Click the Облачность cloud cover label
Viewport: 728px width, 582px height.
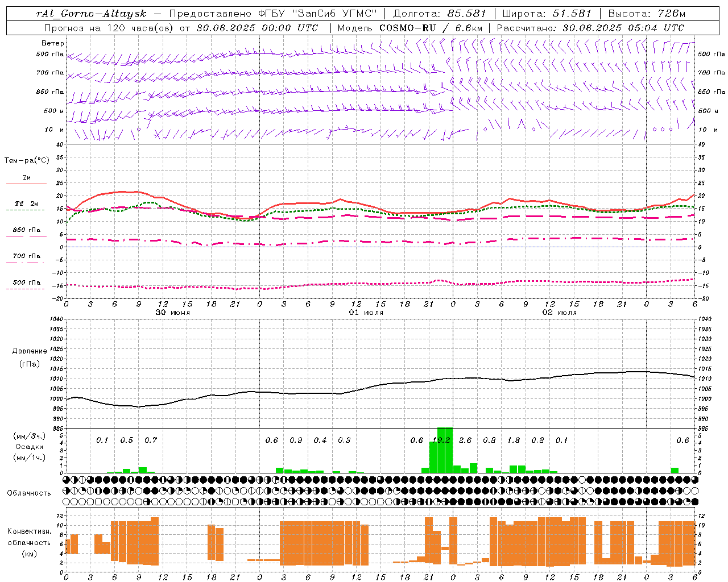tap(29, 493)
